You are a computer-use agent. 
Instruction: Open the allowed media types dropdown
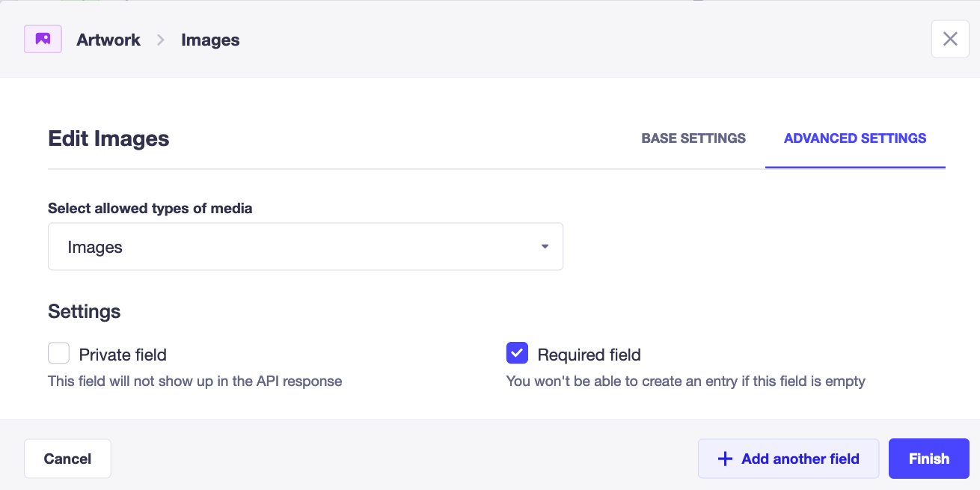pos(305,247)
